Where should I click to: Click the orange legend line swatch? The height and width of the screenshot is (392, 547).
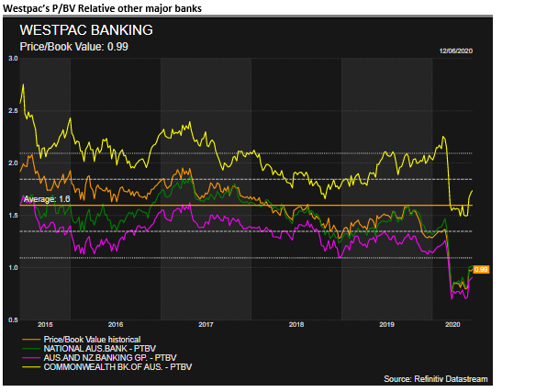[x=31, y=340]
